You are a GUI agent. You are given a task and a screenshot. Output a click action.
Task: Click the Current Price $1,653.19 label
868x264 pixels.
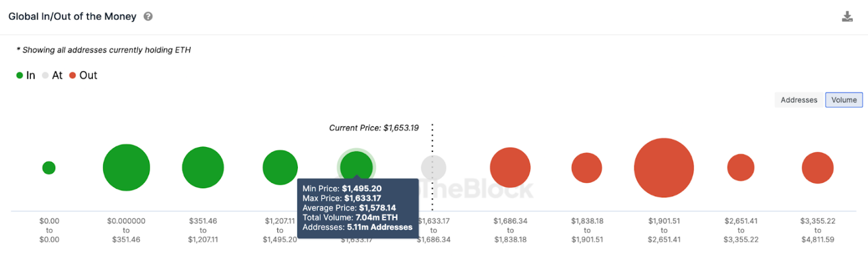point(374,128)
